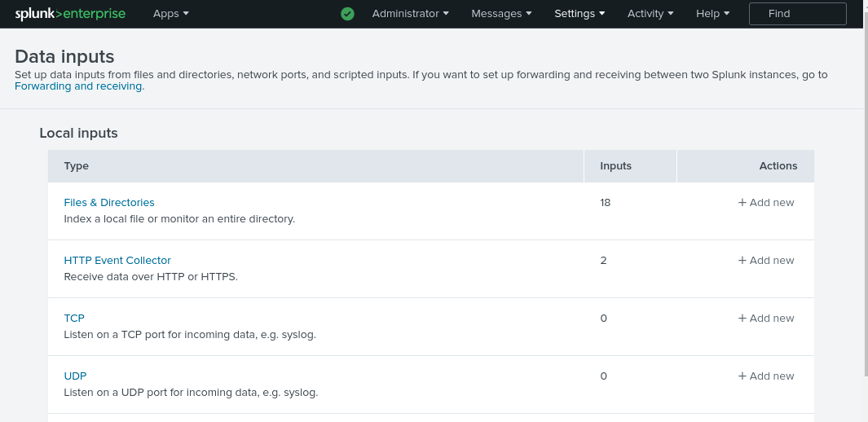Open Files & Directories inputs

(x=109, y=202)
